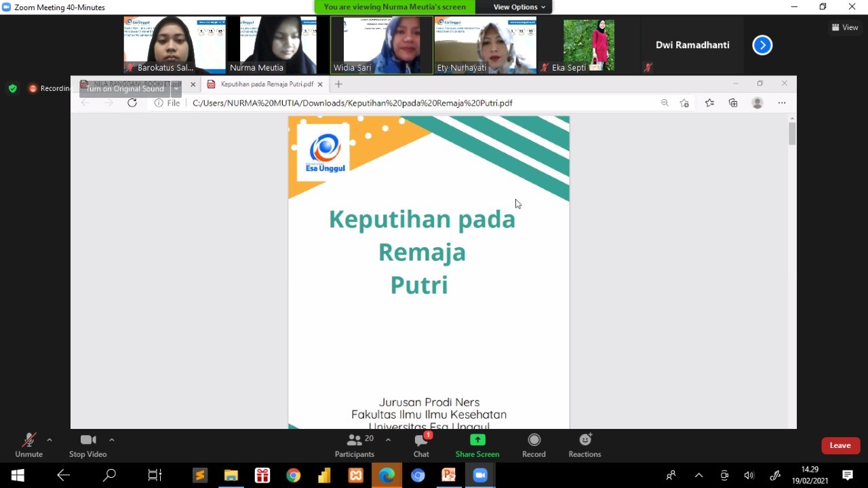Image resolution: width=868 pixels, height=488 pixels.
Task: Go forward in the shared browser
Action: (108, 102)
